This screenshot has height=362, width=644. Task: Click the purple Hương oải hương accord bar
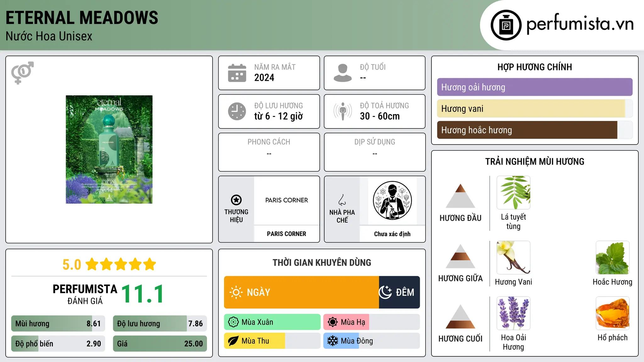click(x=535, y=87)
